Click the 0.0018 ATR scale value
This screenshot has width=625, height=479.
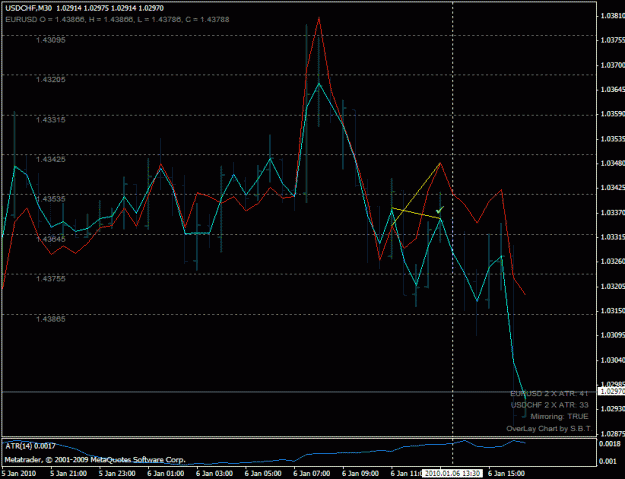tap(610, 444)
